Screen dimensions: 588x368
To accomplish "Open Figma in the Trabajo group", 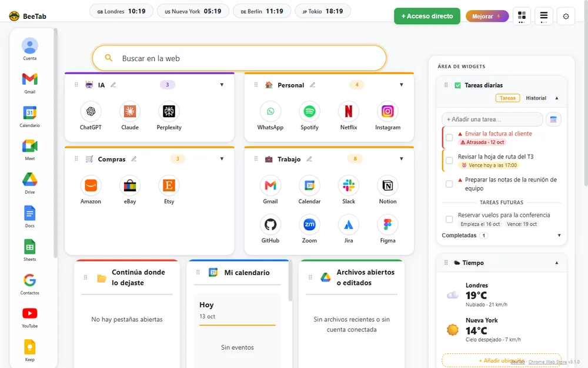I will tap(387, 229).
